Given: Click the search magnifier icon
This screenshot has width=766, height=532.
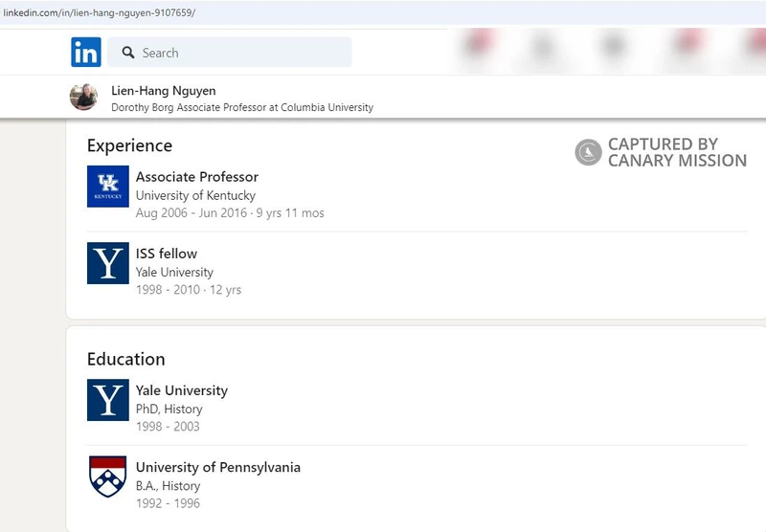Looking at the screenshot, I should click(128, 53).
